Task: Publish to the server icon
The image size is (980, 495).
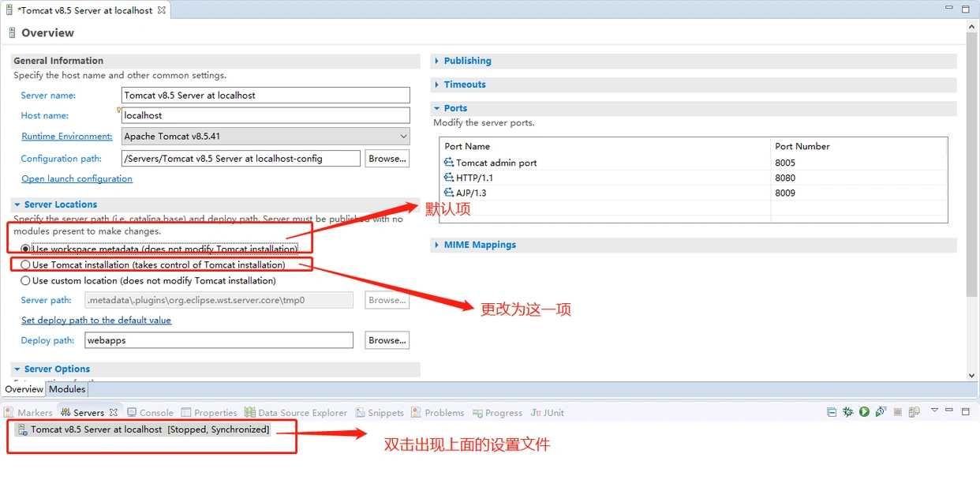Action: (x=915, y=412)
